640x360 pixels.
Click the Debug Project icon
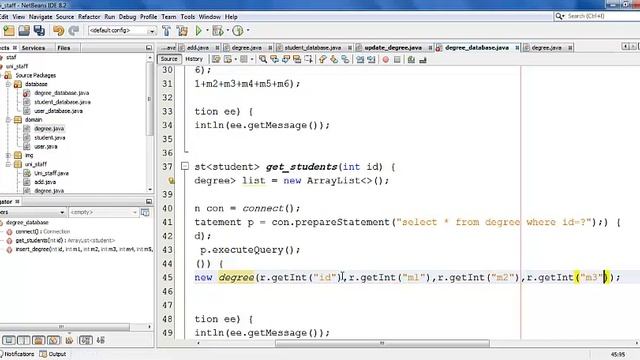218,31
